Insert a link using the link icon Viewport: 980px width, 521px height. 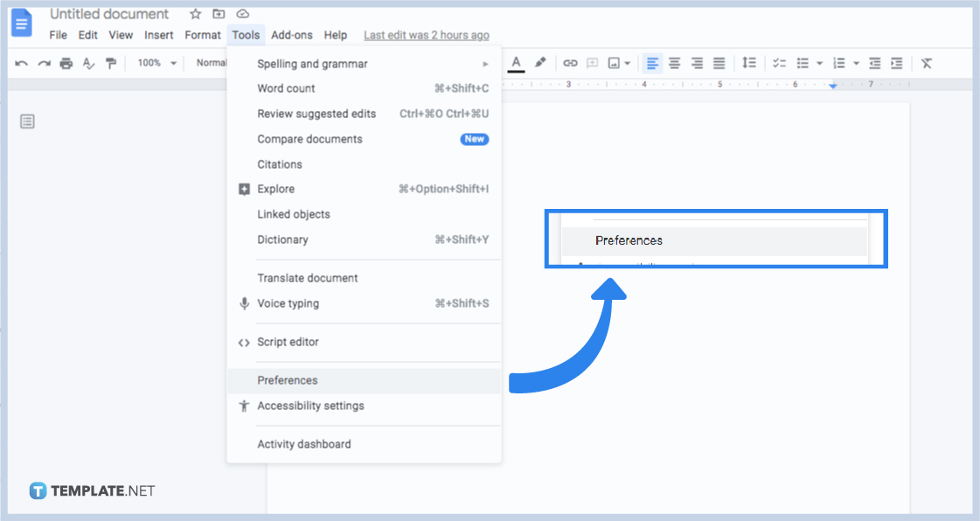point(570,63)
